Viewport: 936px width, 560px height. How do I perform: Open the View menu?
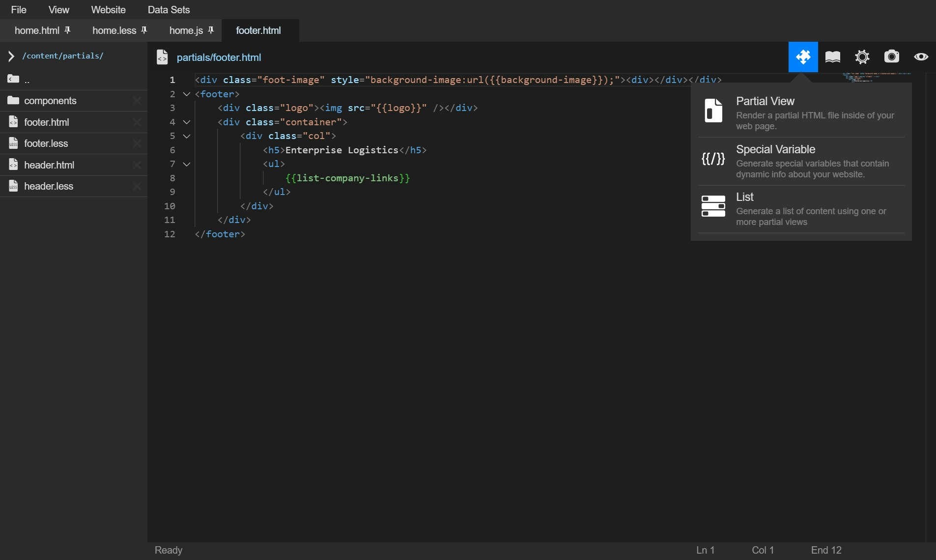(x=58, y=9)
